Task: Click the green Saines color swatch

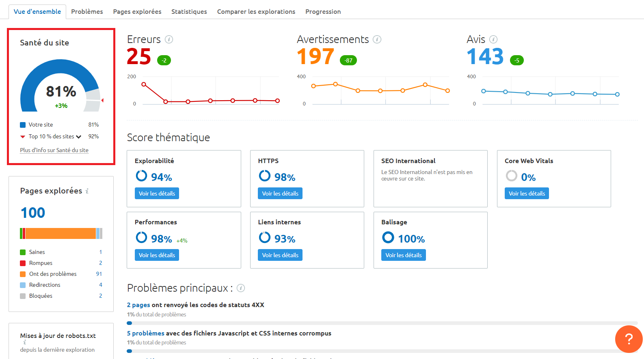Action: pyautogui.click(x=23, y=252)
